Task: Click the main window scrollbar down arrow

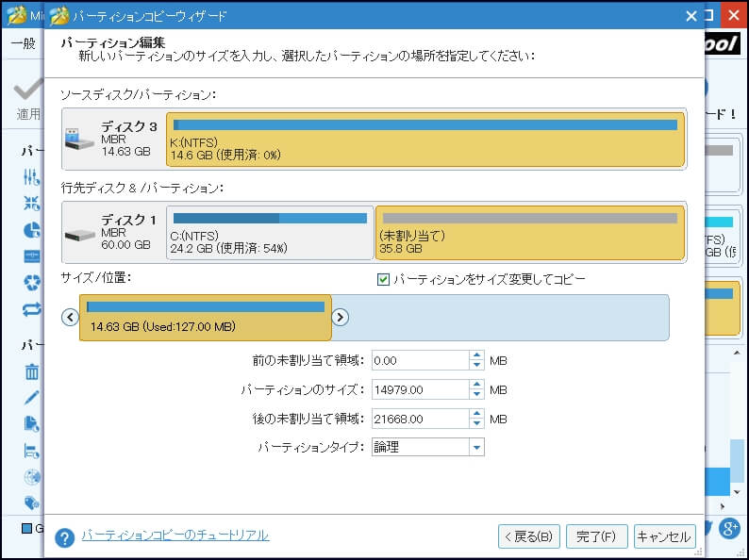Action: (737, 492)
